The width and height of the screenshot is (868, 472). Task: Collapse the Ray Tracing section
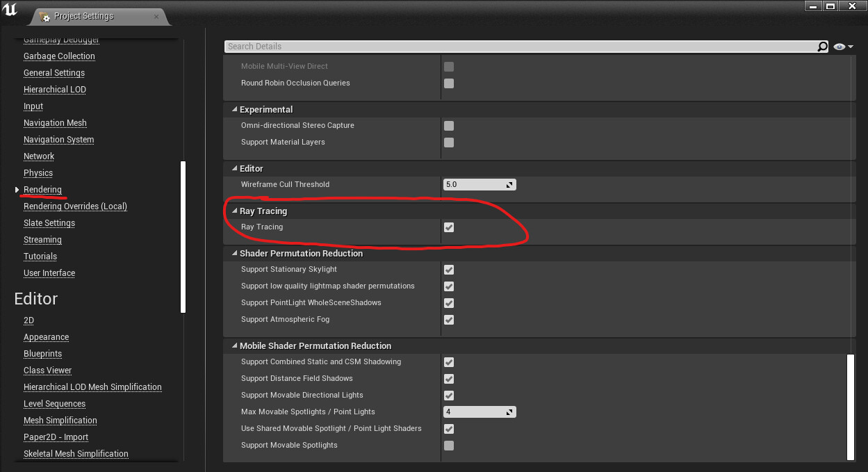(234, 211)
